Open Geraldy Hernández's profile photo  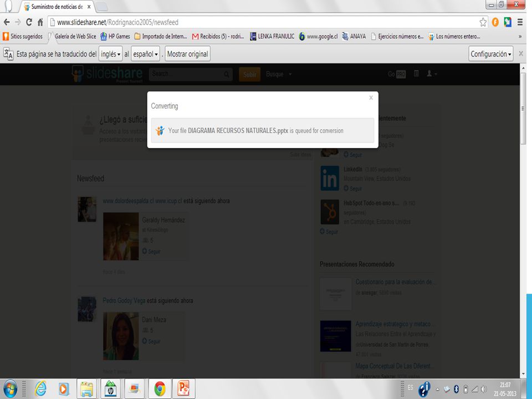121,236
